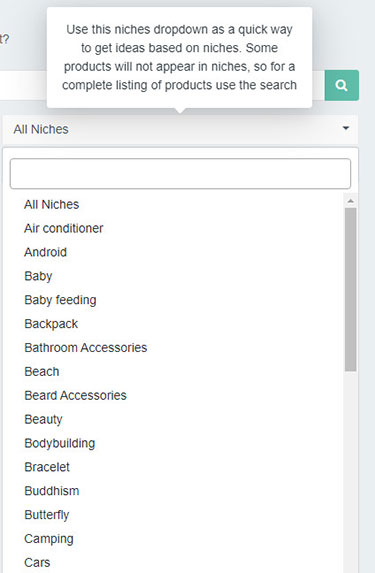This screenshot has width=375, height=573.
Task: Select the Camping niche
Action: click(x=49, y=539)
